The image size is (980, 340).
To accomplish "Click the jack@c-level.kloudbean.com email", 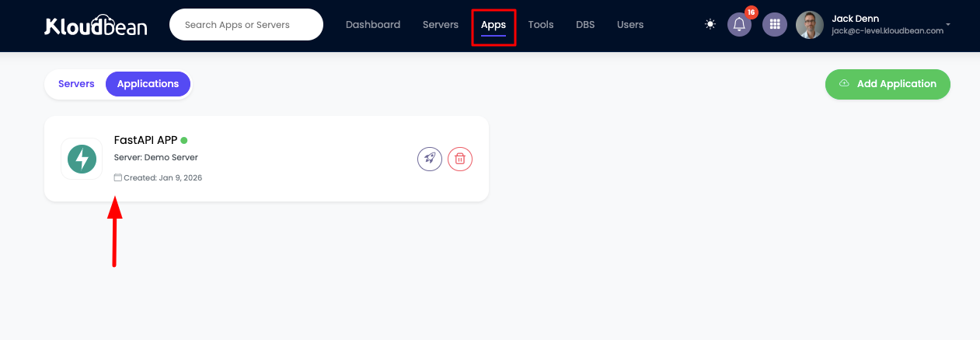I will pos(888,31).
